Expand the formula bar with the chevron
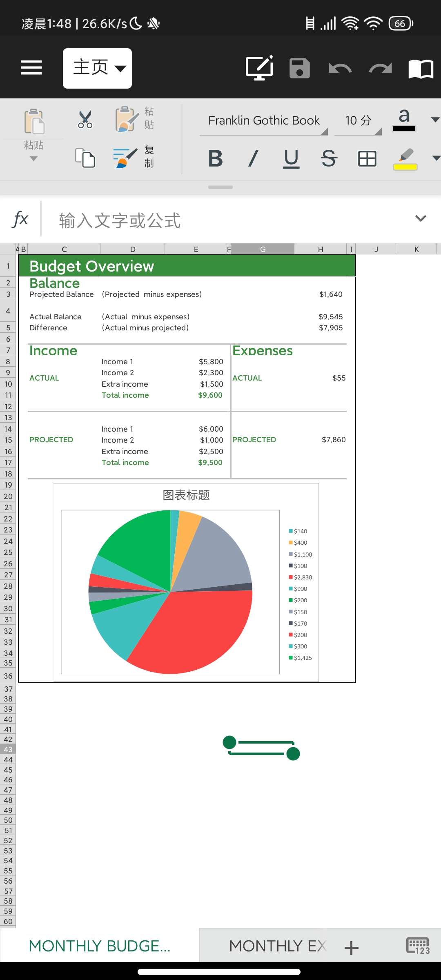The image size is (441, 980). click(421, 218)
